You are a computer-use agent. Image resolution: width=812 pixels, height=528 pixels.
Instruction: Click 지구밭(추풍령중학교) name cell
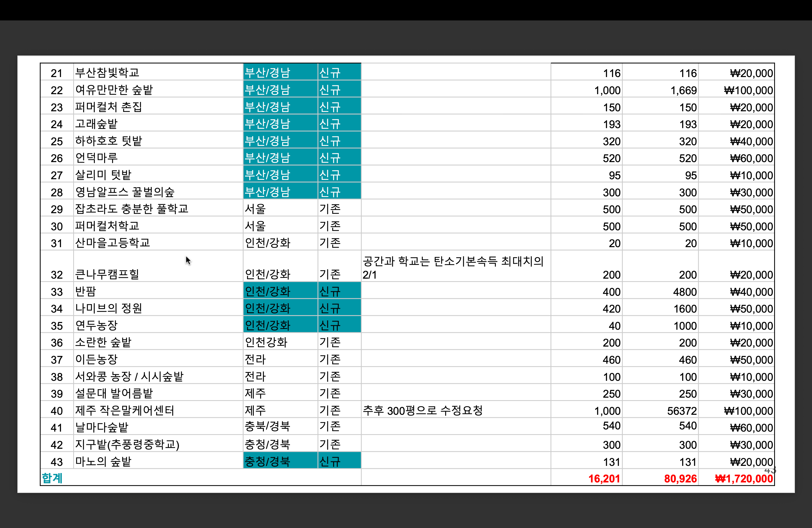(127, 444)
